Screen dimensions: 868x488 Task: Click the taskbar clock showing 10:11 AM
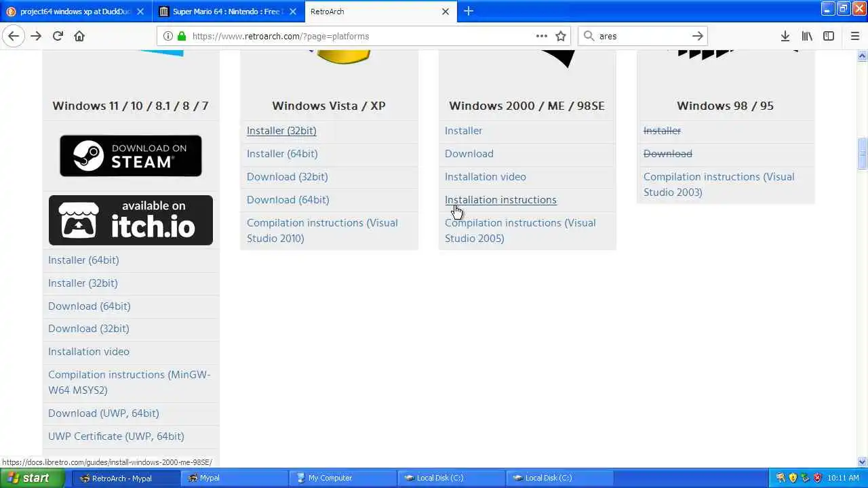[844, 478]
